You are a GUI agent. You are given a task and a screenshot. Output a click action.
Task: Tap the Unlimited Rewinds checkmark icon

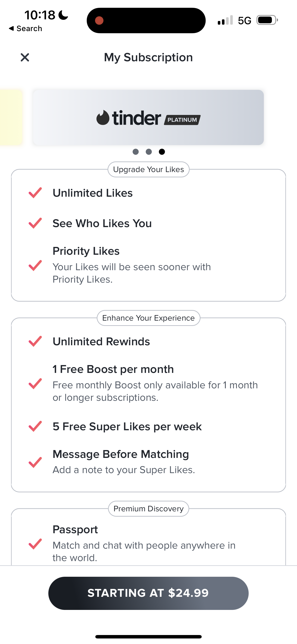35,341
